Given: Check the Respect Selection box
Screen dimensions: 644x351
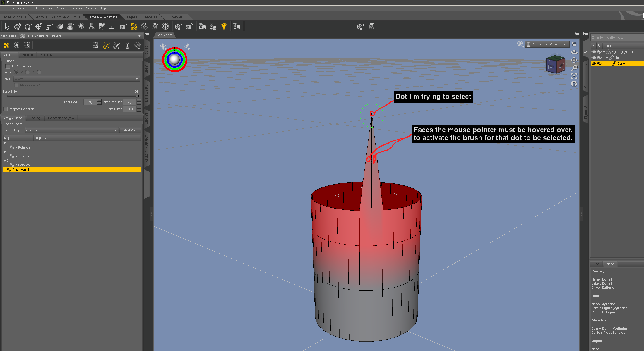Looking at the screenshot, I should (6, 109).
